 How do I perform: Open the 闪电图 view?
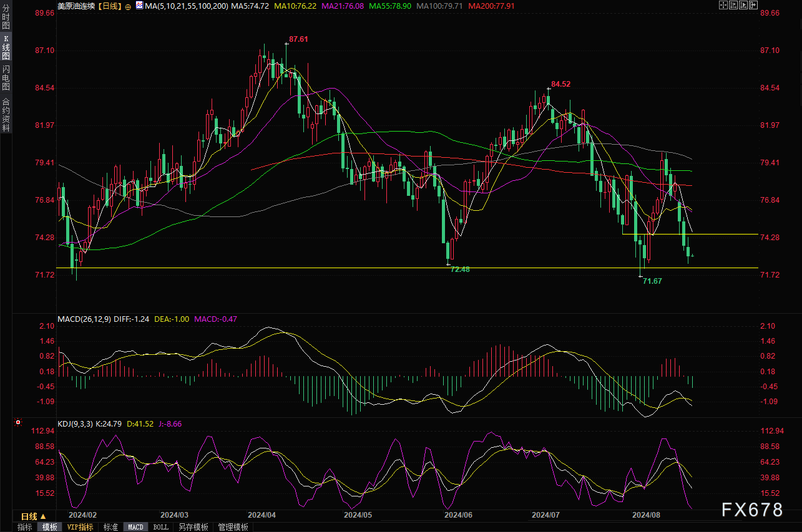click(x=6, y=77)
